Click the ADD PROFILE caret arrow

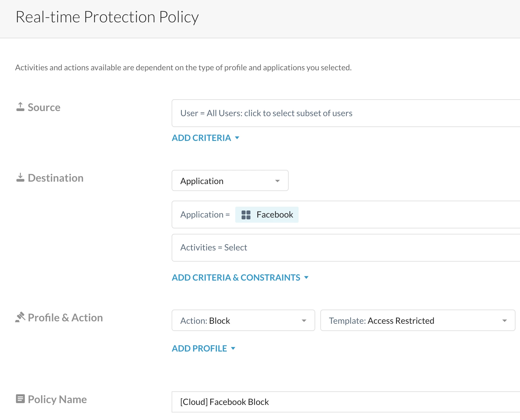pos(233,348)
